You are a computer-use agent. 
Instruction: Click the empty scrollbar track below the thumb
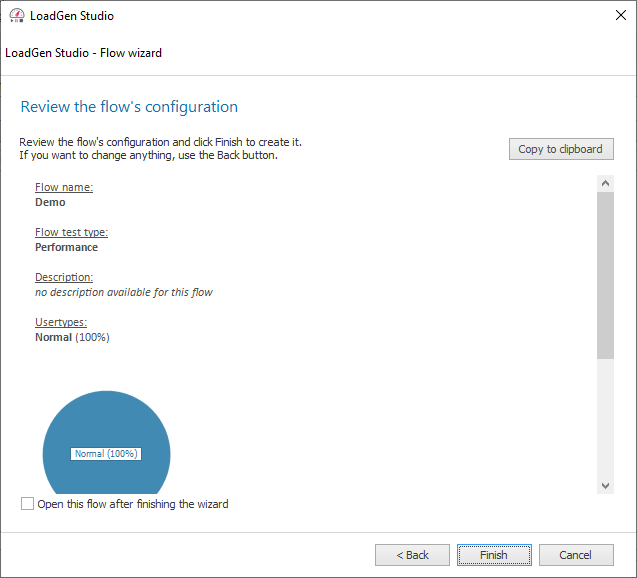[x=605, y=420]
